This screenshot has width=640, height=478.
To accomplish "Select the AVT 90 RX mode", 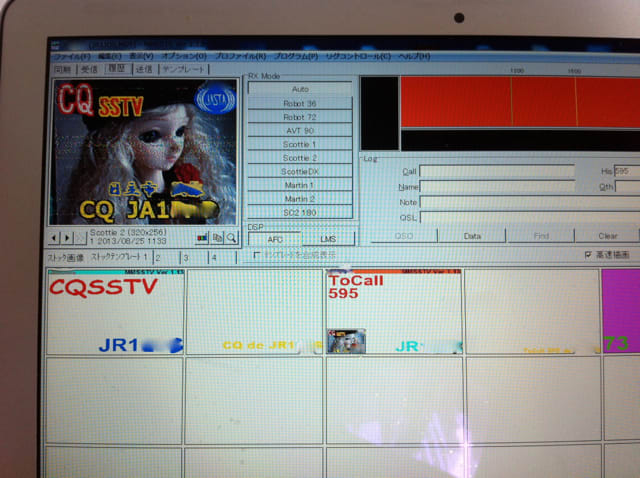I will point(300,131).
